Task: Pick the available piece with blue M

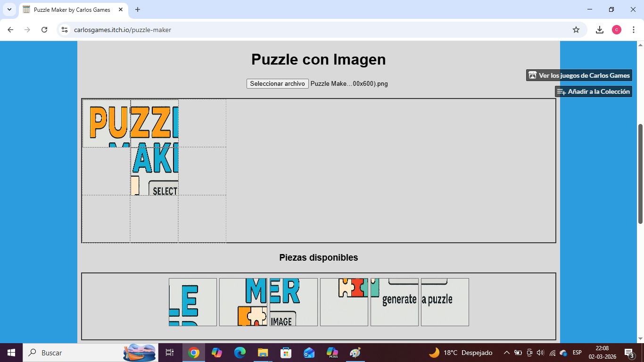Action: 243,302
